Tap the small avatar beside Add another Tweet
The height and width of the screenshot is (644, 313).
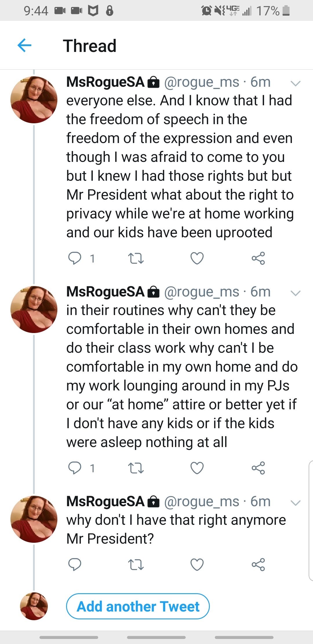tap(34, 606)
